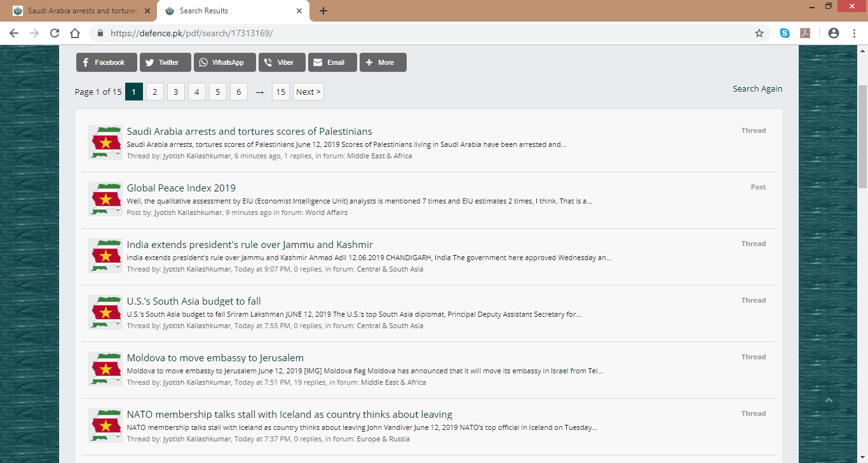
Task: Go to results page 2
Action: tap(154, 92)
